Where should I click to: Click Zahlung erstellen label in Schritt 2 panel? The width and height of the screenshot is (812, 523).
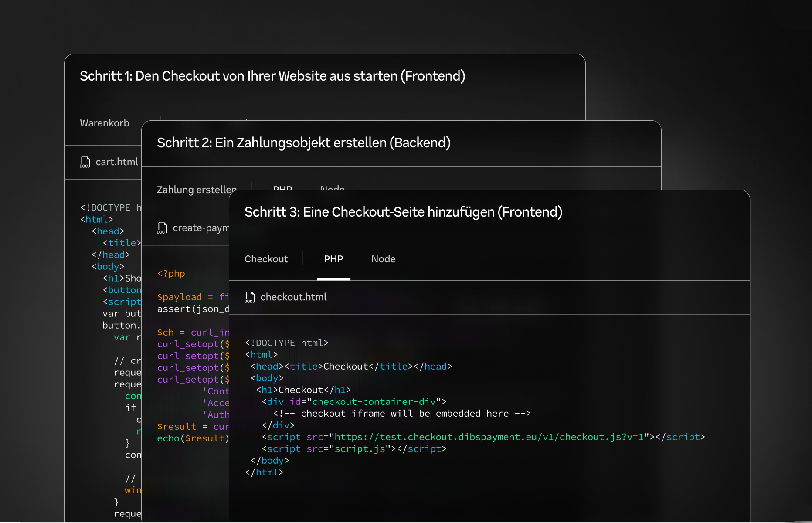pyautogui.click(x=197, y=190)
